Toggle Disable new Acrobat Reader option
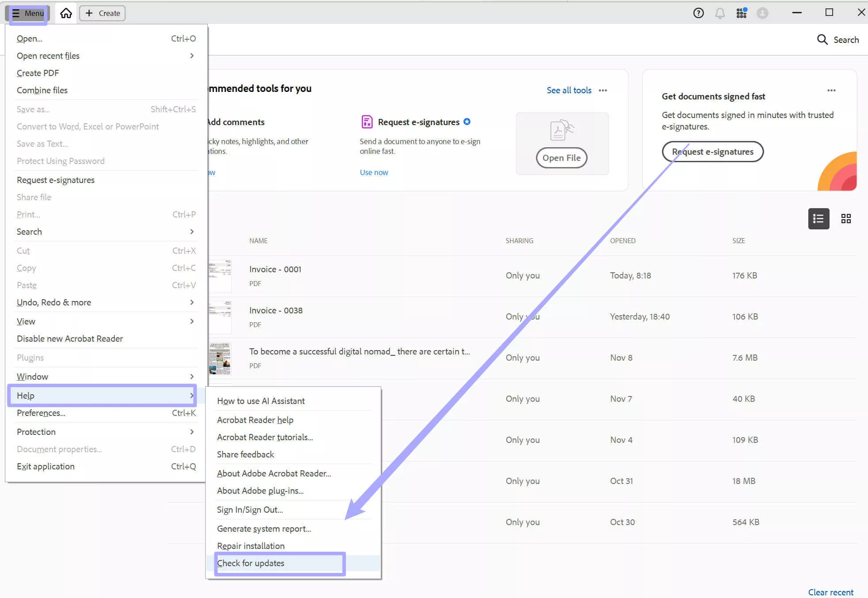 70,339
